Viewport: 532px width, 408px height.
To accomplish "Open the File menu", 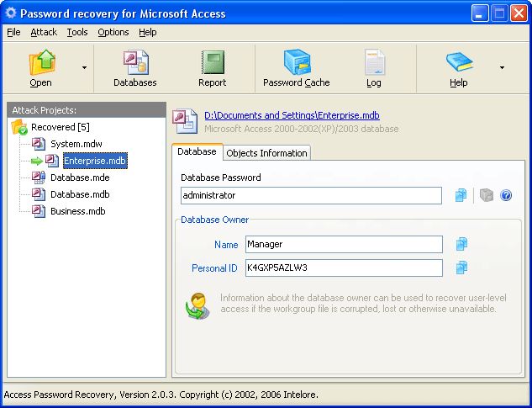I will coord(14,32).
